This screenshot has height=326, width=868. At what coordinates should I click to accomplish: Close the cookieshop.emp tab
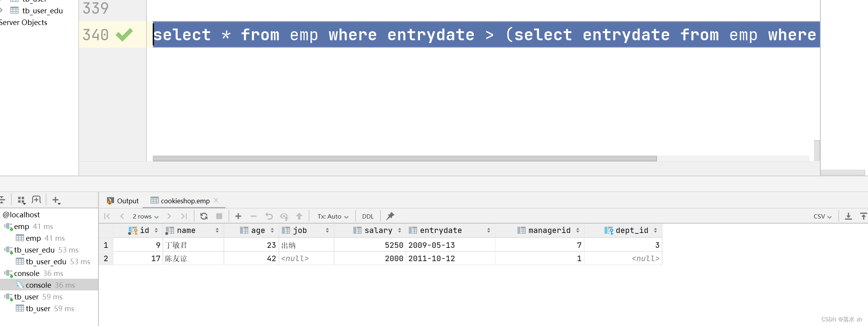coord(216,200)
